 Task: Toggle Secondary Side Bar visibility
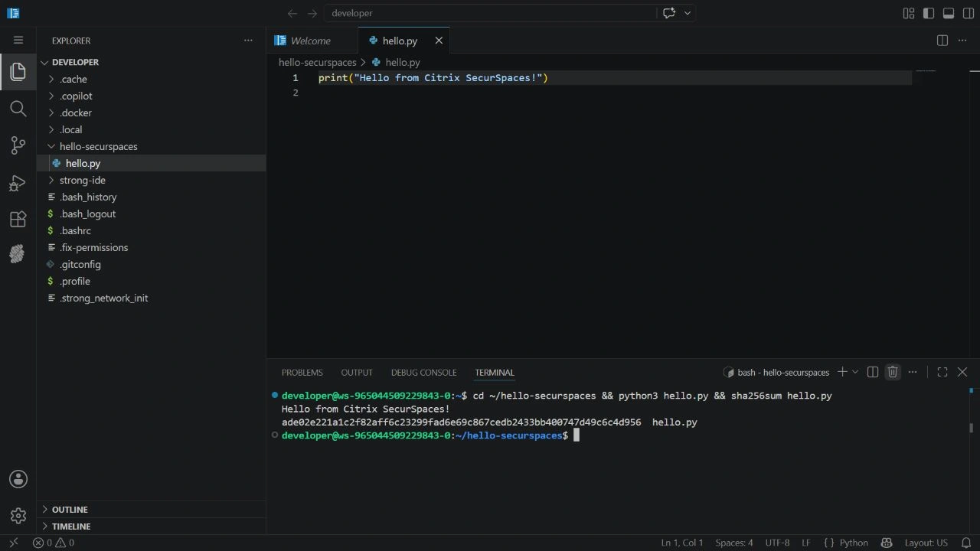coord(969,13)
